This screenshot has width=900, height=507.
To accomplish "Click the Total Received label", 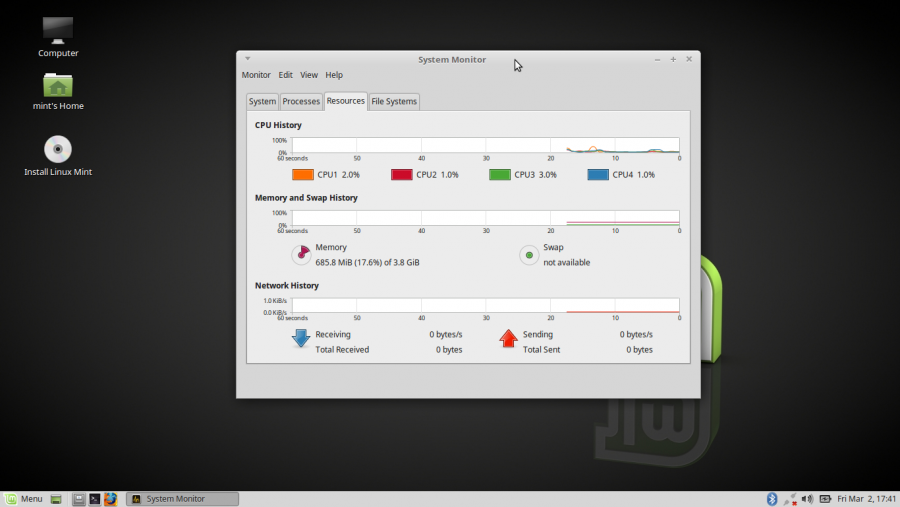I will pos(342,350).
